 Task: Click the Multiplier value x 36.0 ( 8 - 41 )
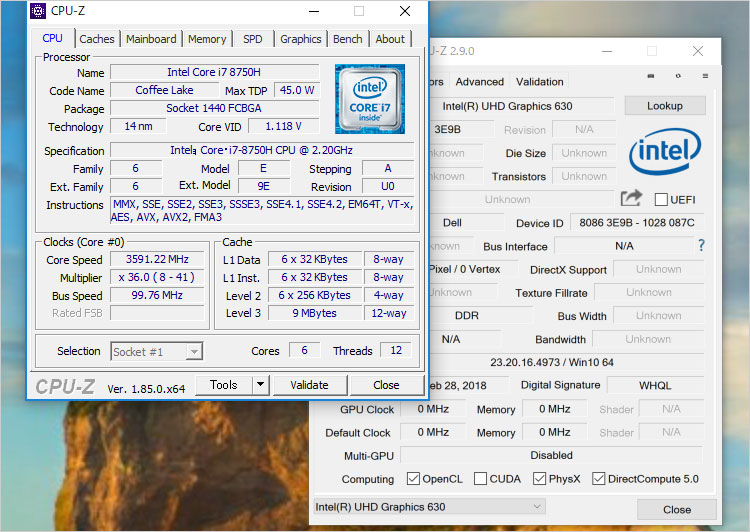(157, 277)
